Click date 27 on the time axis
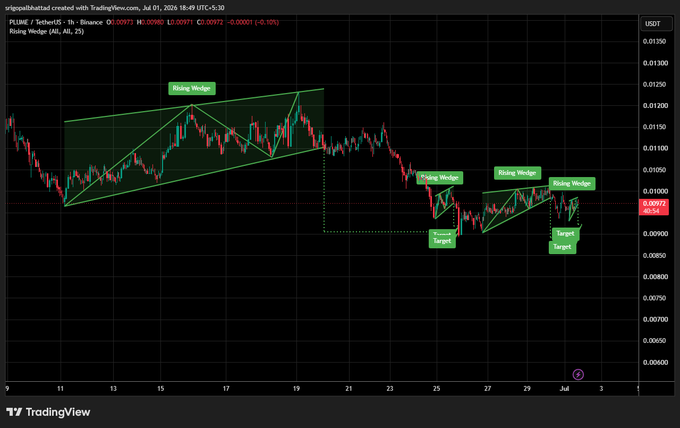 487,389
